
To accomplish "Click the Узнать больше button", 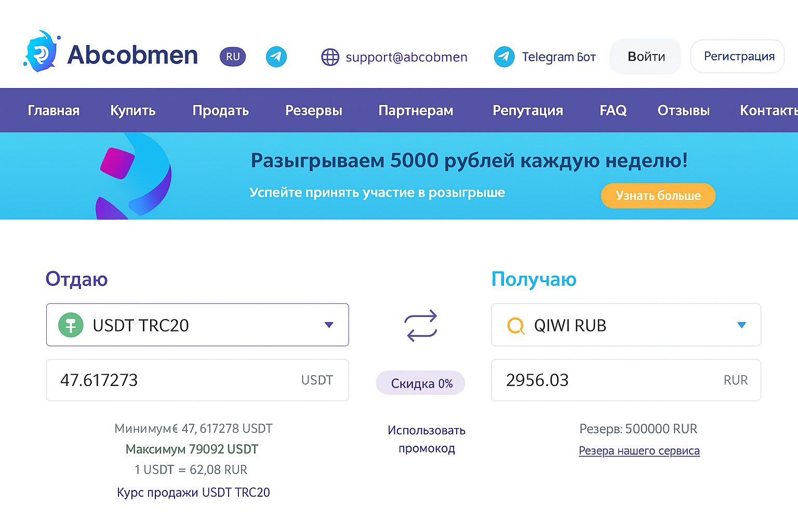I will [658, 196].
